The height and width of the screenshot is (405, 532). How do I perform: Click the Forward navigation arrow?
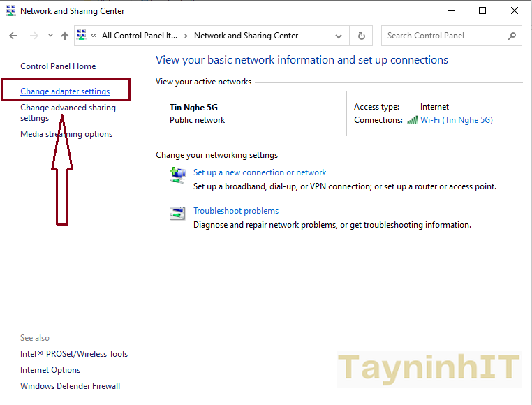tap(34, 36)
